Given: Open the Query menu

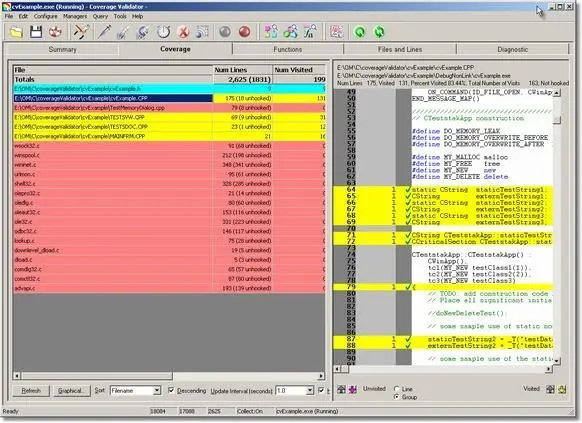Looking at the screenshot, I should tap(100, 16).
